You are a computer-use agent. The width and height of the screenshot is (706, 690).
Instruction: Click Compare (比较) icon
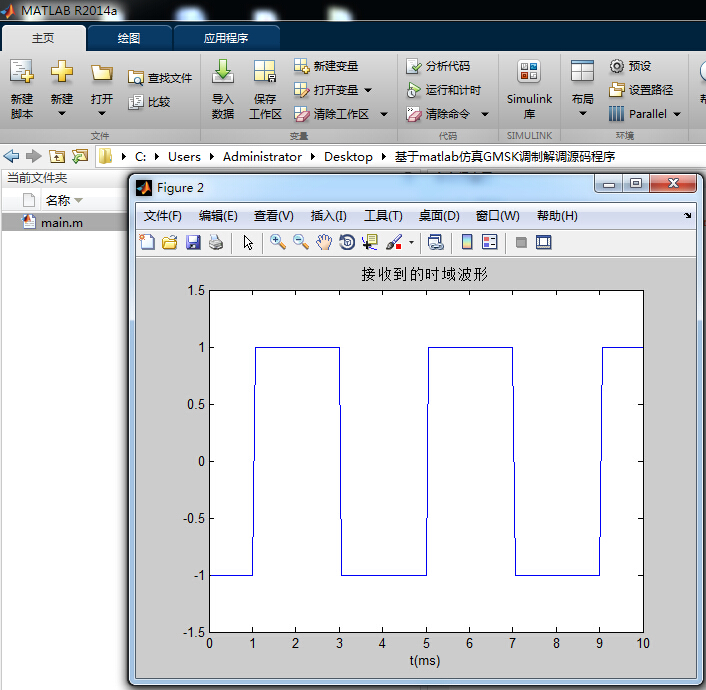[135, 102]
